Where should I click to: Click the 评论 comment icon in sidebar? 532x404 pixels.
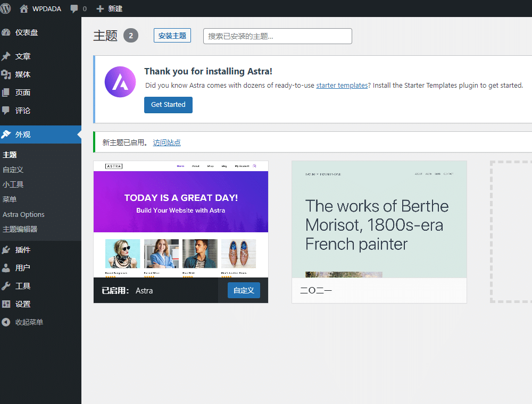[x=6, y=110]
